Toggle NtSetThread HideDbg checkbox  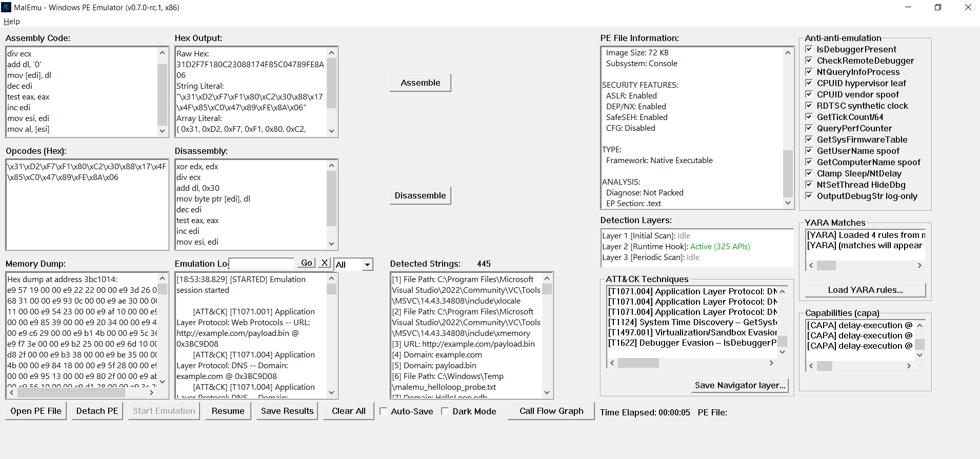coord(809,185)
